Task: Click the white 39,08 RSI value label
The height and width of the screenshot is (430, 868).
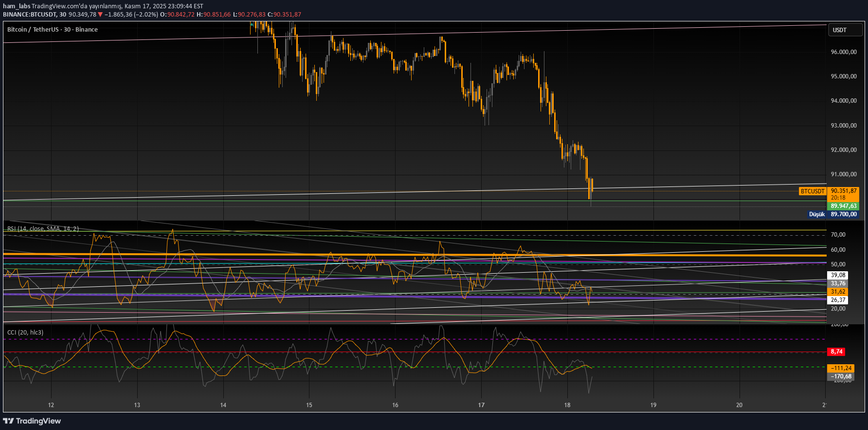Action: [x=838, y=275]
